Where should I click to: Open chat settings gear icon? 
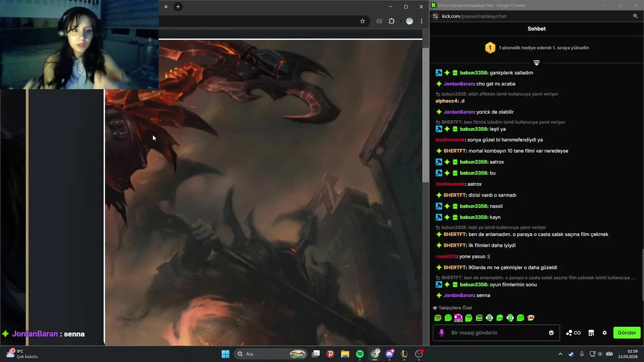coord(605,333)
